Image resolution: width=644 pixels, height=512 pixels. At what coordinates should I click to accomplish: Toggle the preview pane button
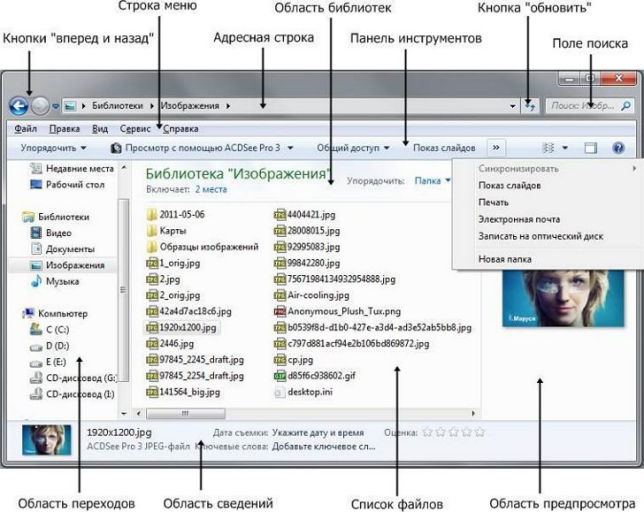(x=591, y=148)
